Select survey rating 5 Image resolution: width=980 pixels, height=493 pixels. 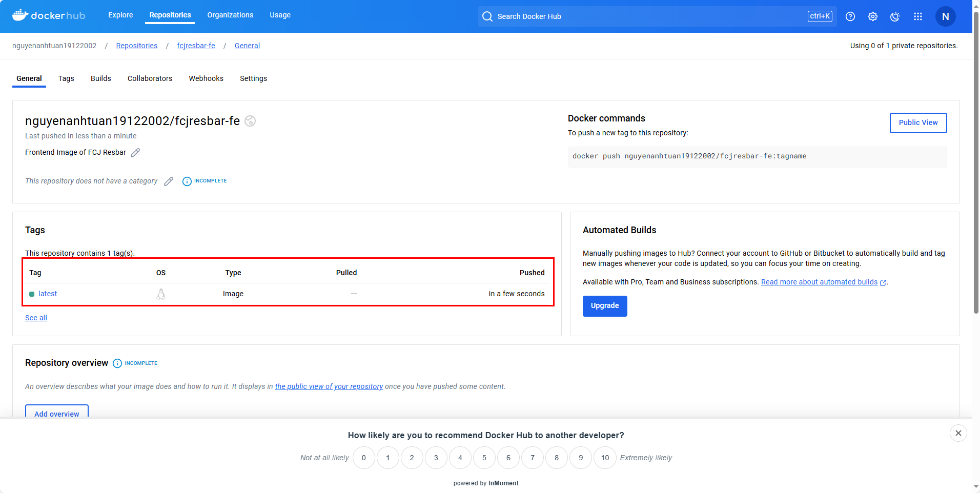(x=484, y=458)
